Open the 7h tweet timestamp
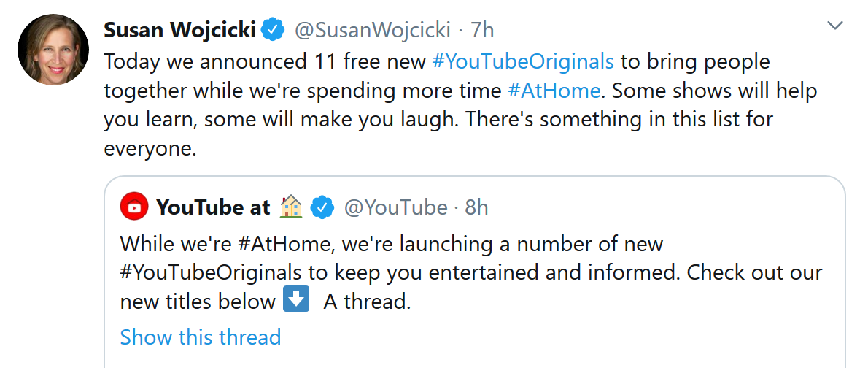Viewport: 868px width, 368px height. [483, 30]
